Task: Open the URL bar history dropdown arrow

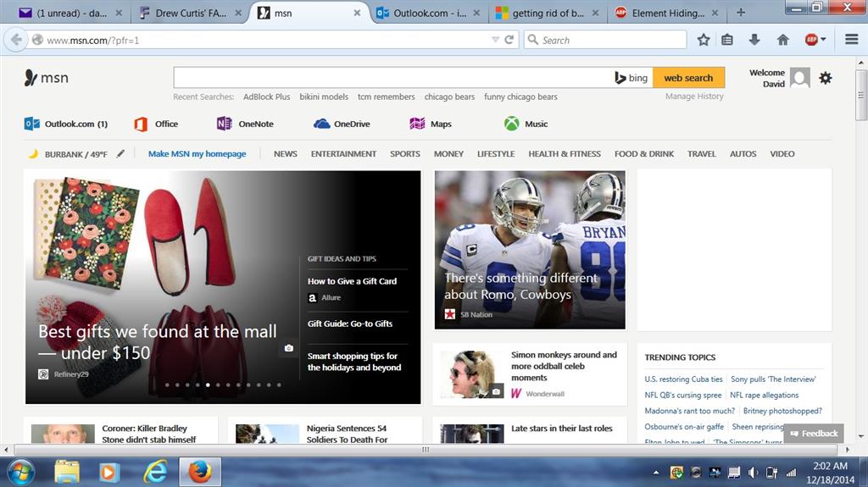Action: [495, 40]
